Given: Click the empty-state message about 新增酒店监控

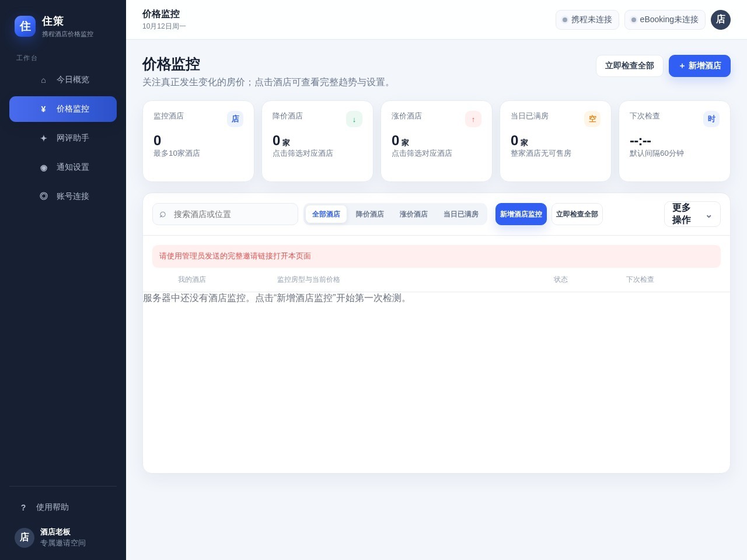Looking at the screenshot, I should click(277, 298).
